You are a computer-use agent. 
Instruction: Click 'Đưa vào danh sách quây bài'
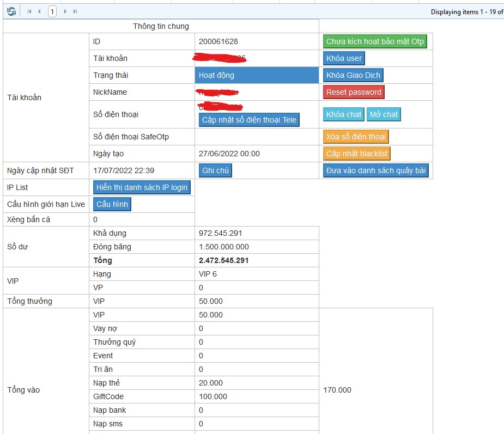pos(377,170)
